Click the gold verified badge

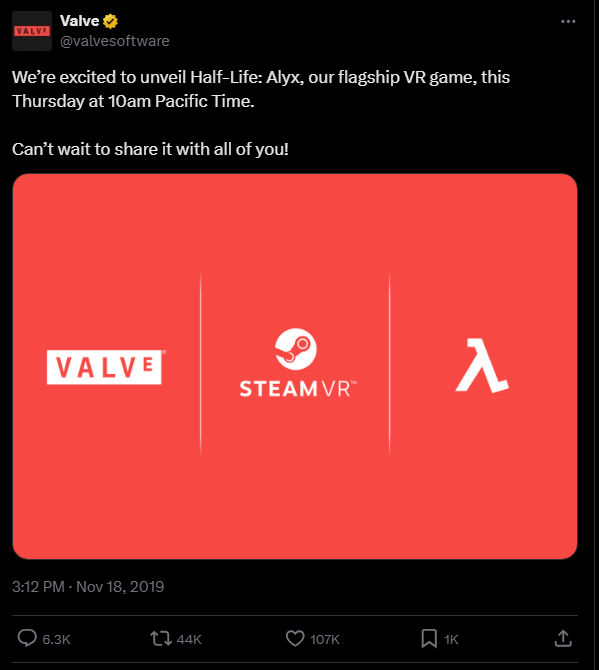[110, 21]
